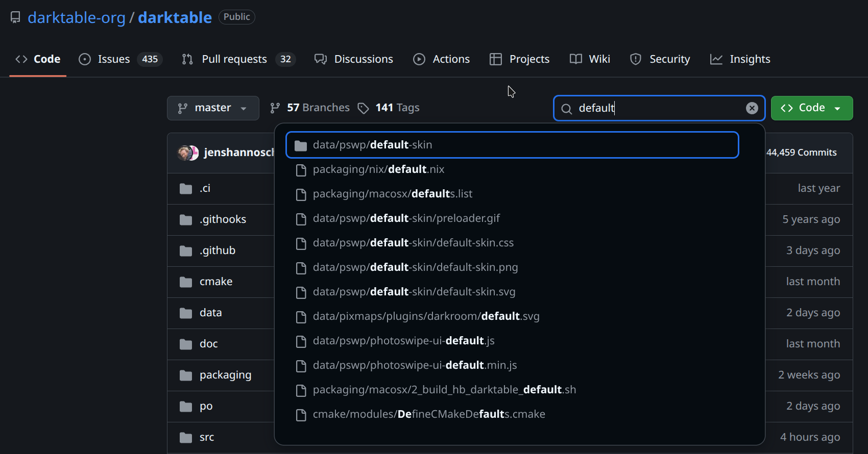Image resolution: width=868 pixels, height=454 pixels.
Task: Open packaging/nix/default.nix search result
Action: 378,169
